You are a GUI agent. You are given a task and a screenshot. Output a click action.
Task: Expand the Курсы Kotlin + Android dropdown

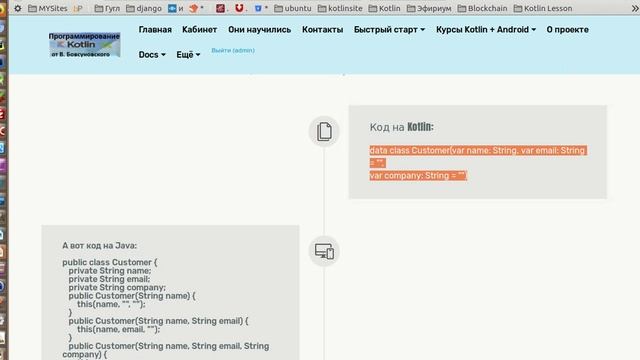[x=486, y=30]
